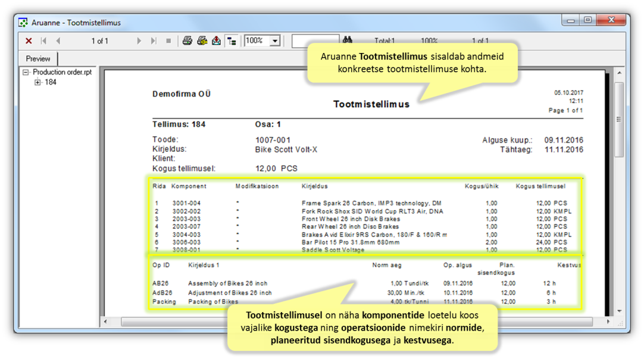Click product code '1007-001'
The image size is (644, 358).
[x=273, y=140]
